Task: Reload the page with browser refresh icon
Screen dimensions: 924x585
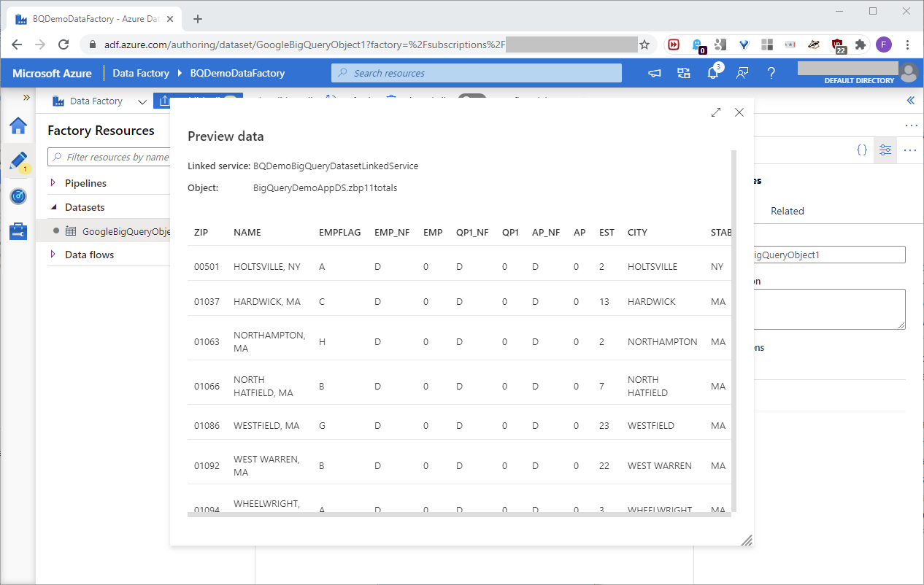Action: point(64,44)
